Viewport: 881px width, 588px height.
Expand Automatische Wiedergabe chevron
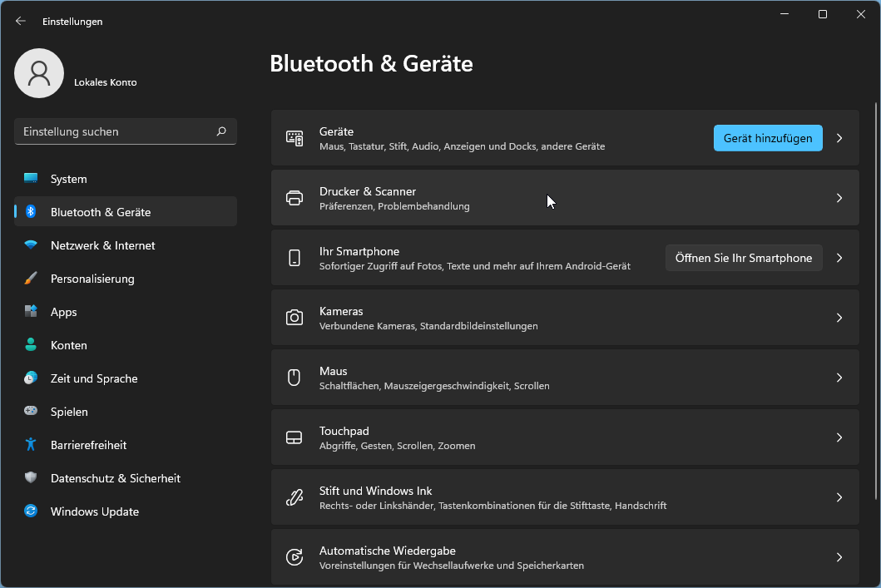tap(839, 557)
